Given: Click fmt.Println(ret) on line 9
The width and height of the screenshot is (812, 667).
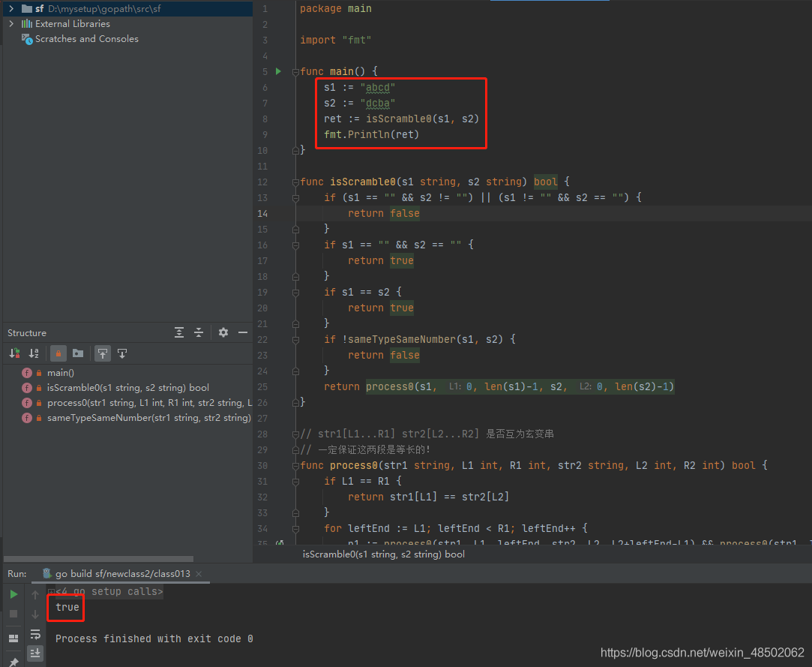Looking at the screenshot, I should 371,135.
